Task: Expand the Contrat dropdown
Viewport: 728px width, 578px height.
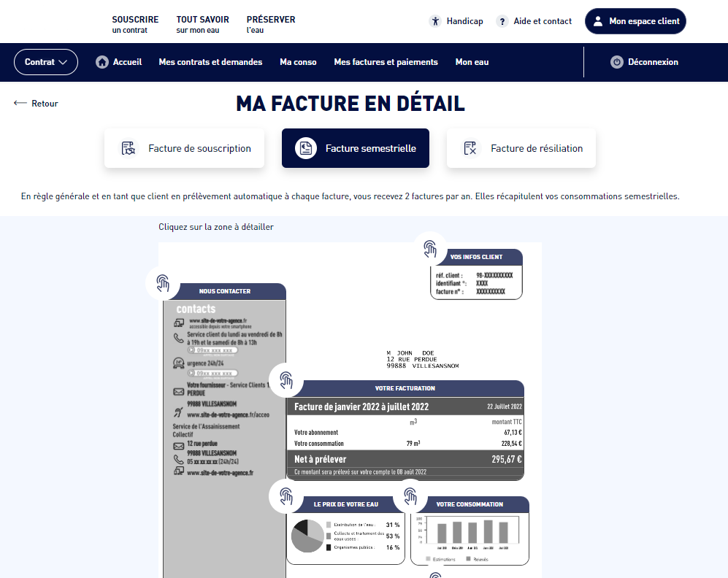Action: tap(46, 62)
